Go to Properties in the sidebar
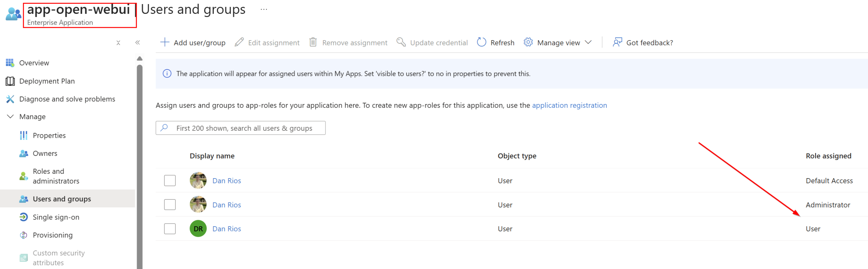This screenshot has height=269, width=868. (x=49, y=136)
